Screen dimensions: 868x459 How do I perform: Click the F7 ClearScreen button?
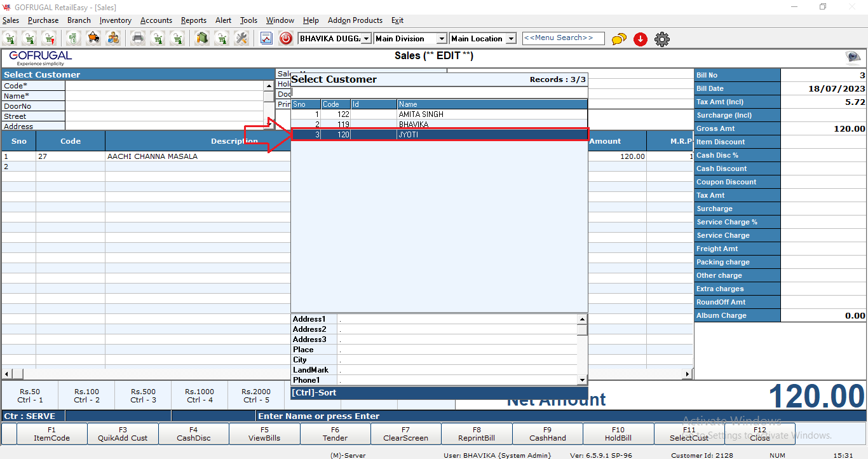click(x=406, y=434)
